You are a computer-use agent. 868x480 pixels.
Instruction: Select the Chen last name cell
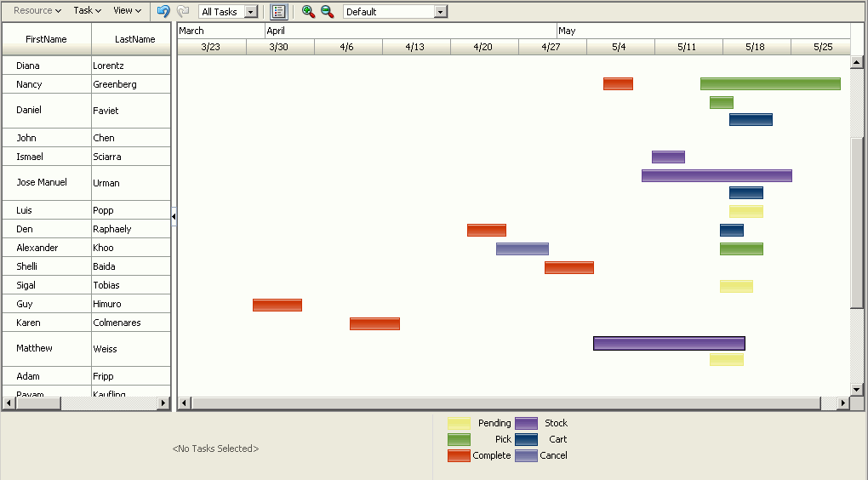pos(131,138)
